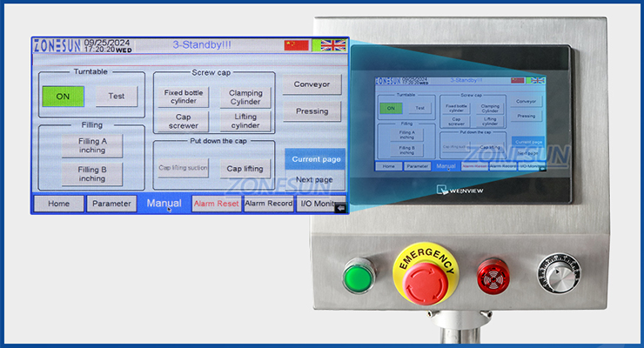Switch language using the Chinese flag icon
The width and height of the screenshot is (644, 348).
(x=297, y=45)
